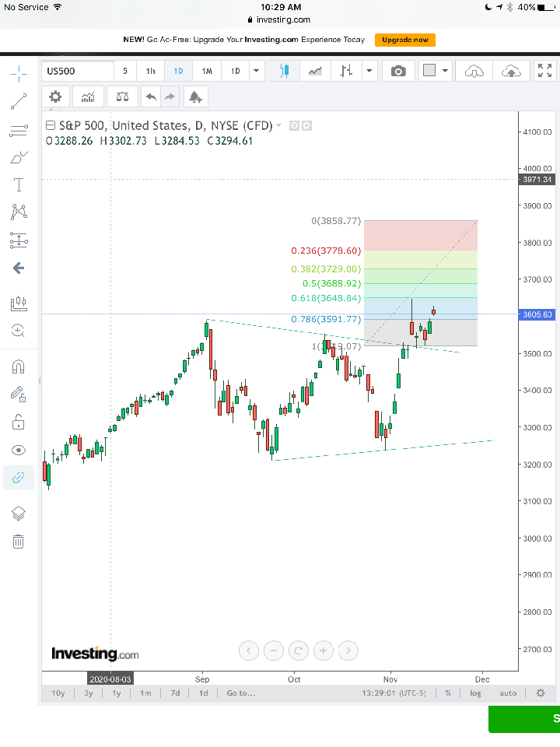Set the range to 1y
Viewport: 560px width, 747px height.
(x=117, y=693)
